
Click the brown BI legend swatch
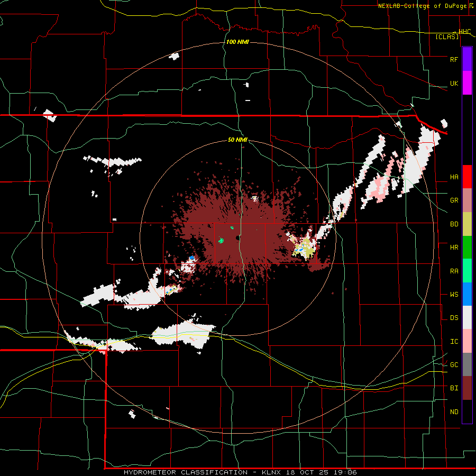[x=467, y=388]
